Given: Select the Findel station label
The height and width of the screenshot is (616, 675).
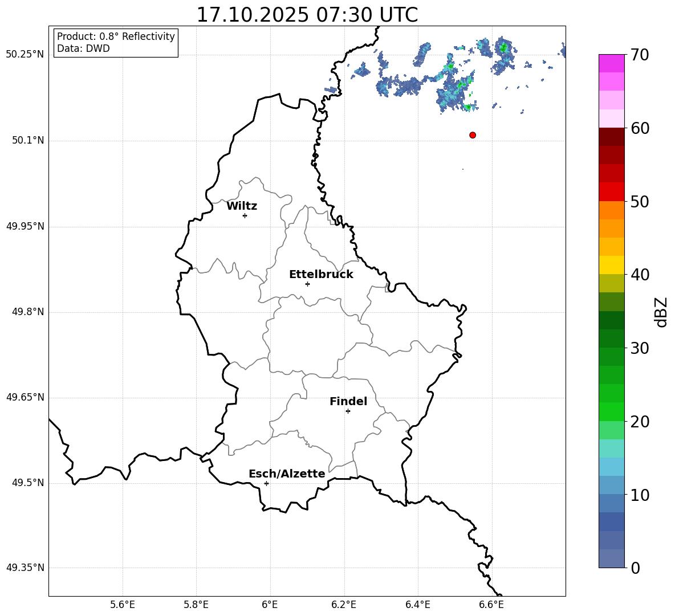Looking at the screenshot, I should coord(348,401).
